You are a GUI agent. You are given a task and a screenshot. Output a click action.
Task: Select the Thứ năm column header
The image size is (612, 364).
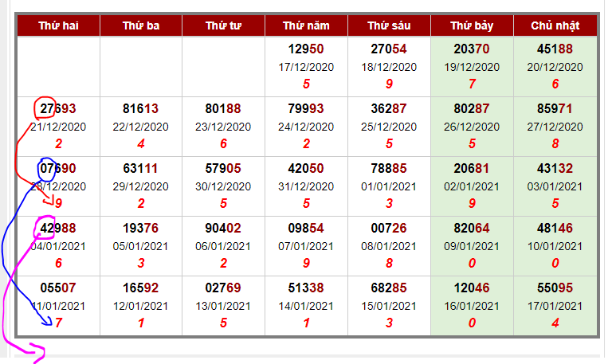[306, 25]
